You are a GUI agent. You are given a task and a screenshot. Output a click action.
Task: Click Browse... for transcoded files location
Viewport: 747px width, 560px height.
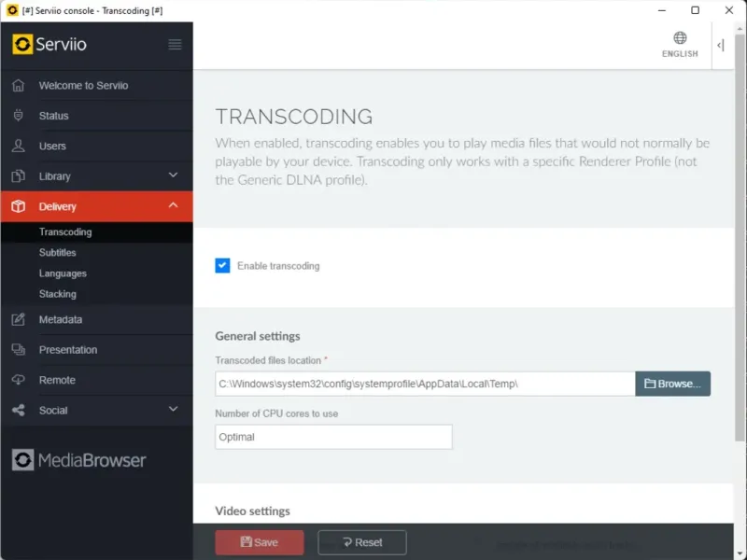672,384
